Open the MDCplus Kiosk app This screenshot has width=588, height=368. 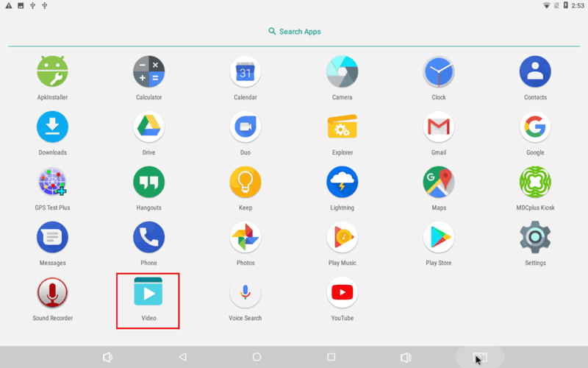point(535,183)
